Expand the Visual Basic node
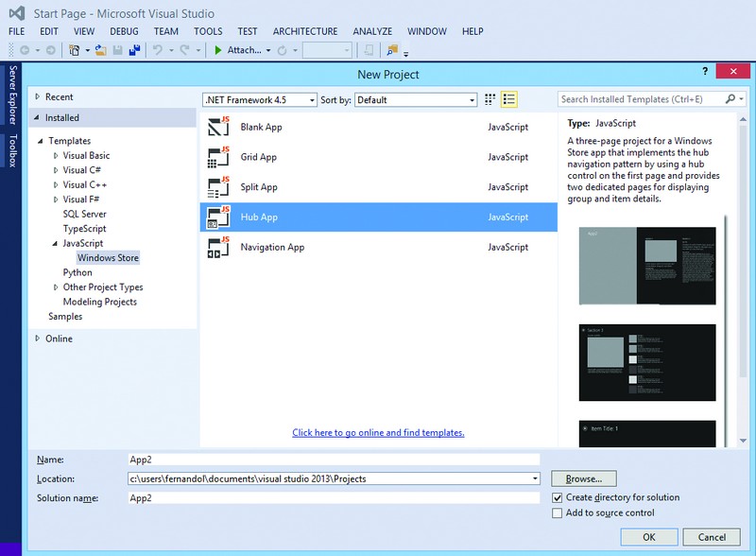Image resolution: width=756 pixels, height=556 pixels. coord(56,155)
